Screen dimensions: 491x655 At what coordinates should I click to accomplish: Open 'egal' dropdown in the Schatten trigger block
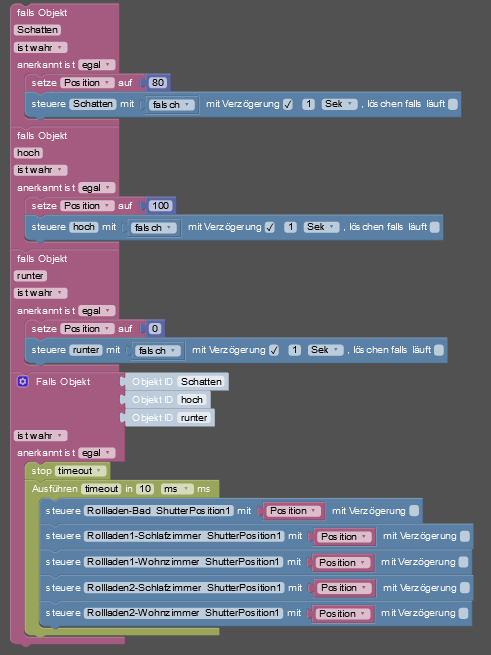click(97, 65)
